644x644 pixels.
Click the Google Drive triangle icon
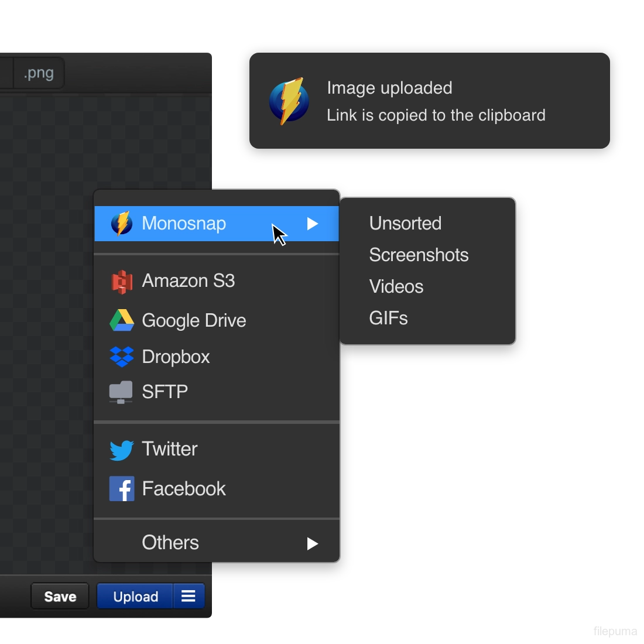(122, 320)
